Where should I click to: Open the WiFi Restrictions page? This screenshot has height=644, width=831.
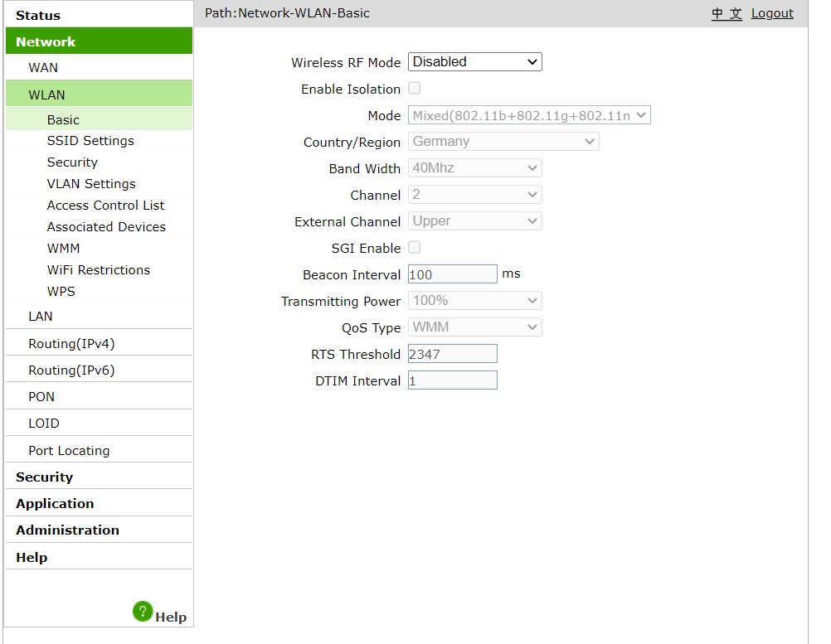[x=99, y=270]
